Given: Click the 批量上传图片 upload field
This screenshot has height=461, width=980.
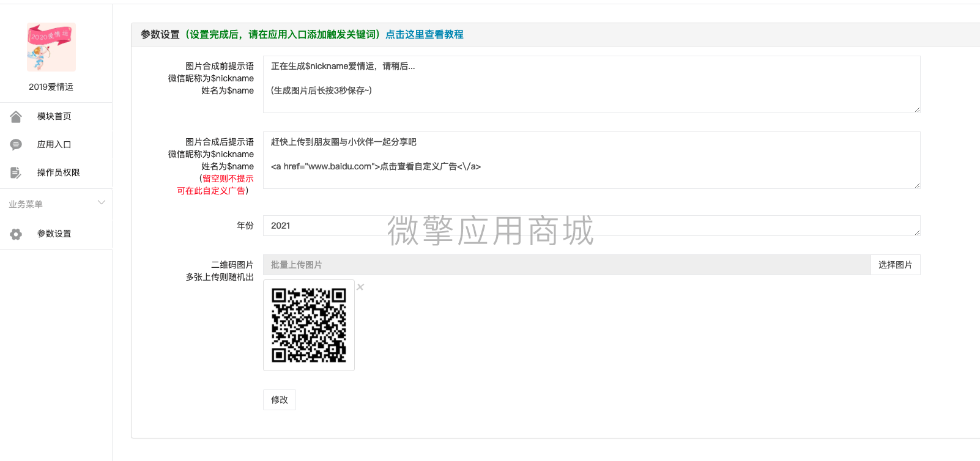Looking at the screenshot, I should [x=566, y=265].
